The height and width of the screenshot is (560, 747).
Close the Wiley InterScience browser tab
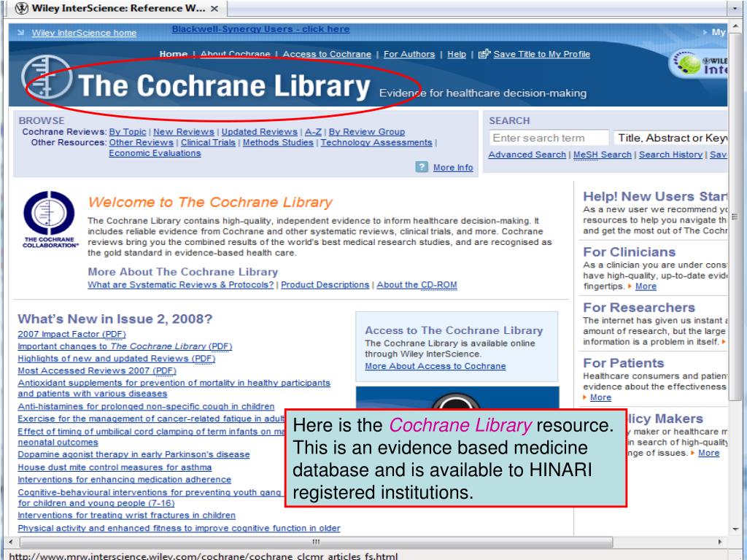pyautogui.click(x=214, y=9)
